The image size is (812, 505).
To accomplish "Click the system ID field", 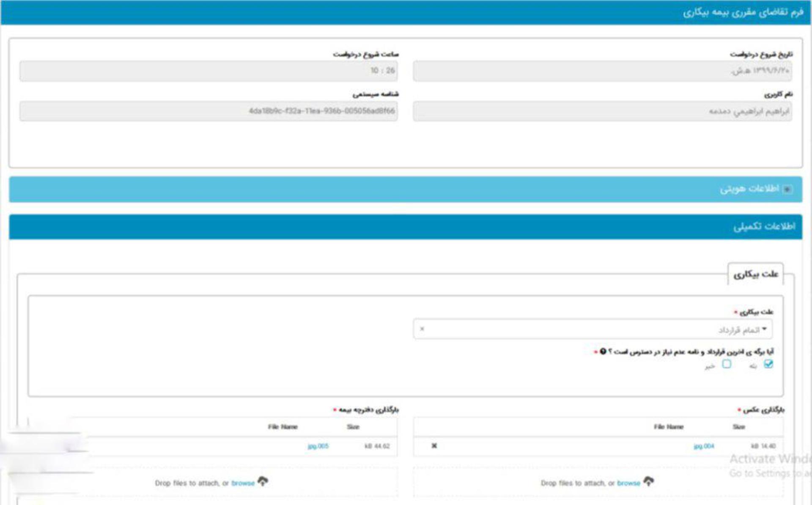I will point(208,111).
